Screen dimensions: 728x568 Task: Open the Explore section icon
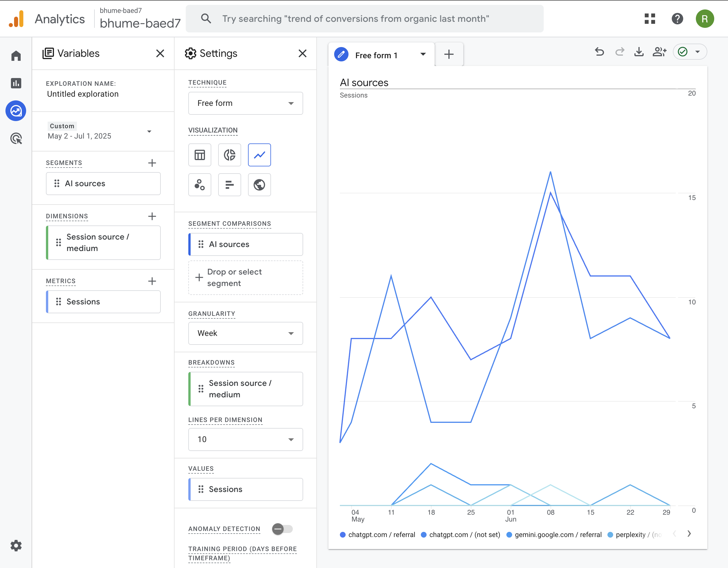click(x=16, y=111)
